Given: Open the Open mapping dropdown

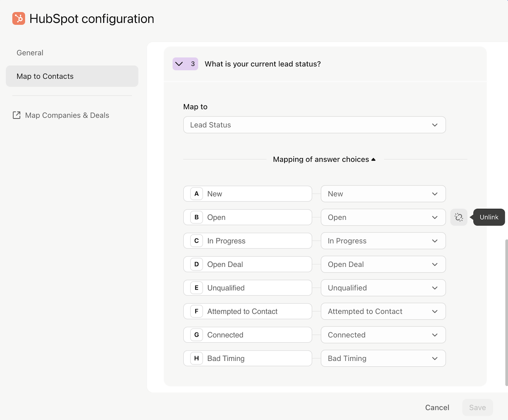Looking at the screenshot, I should point(383,217).
